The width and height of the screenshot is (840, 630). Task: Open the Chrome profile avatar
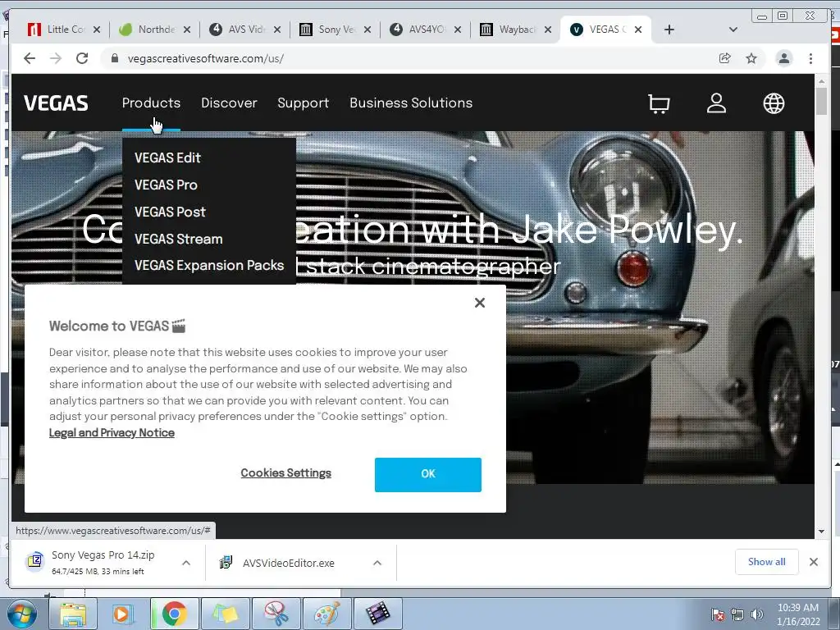(x=783, y=58)
